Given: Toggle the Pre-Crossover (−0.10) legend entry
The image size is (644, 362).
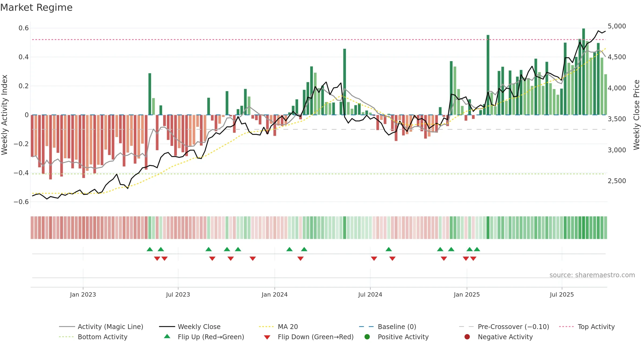Looking at the screenshot, I should (x=504, y=327).
